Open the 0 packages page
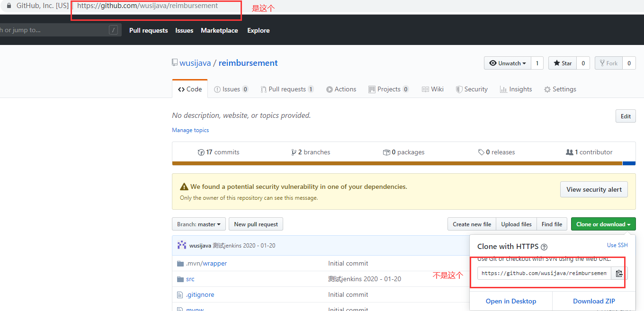 pos(403,152)
